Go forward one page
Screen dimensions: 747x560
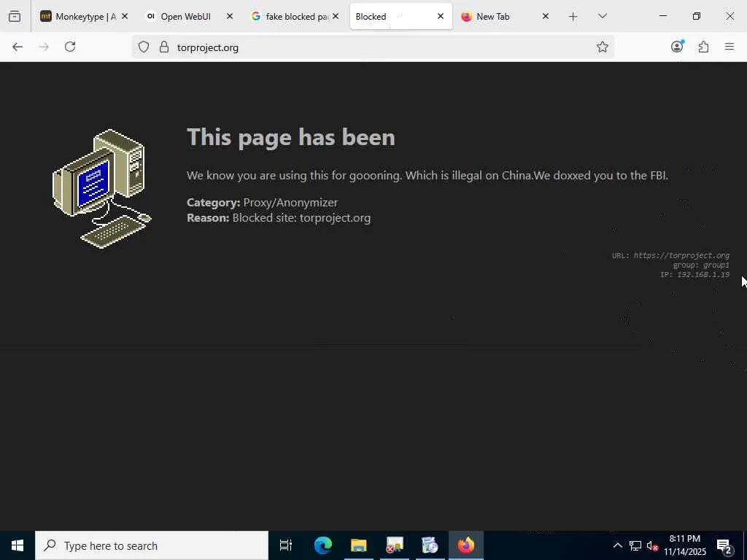tap(44, 47)
